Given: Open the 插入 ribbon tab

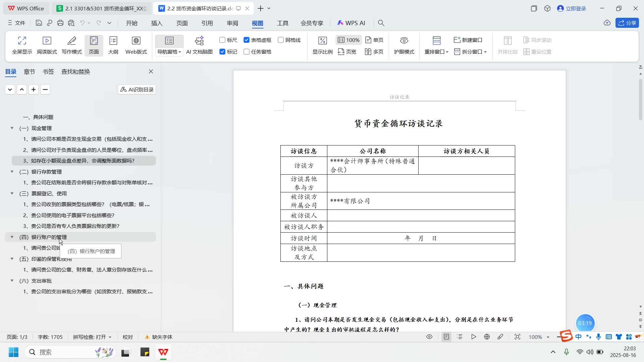Looking at the screenshot, I should coord(157,23).
